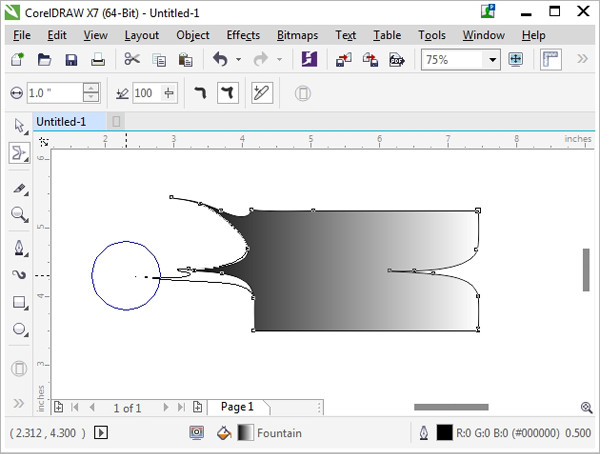
Task: Open the zoom level dropdown arrow
Action: 492,60
